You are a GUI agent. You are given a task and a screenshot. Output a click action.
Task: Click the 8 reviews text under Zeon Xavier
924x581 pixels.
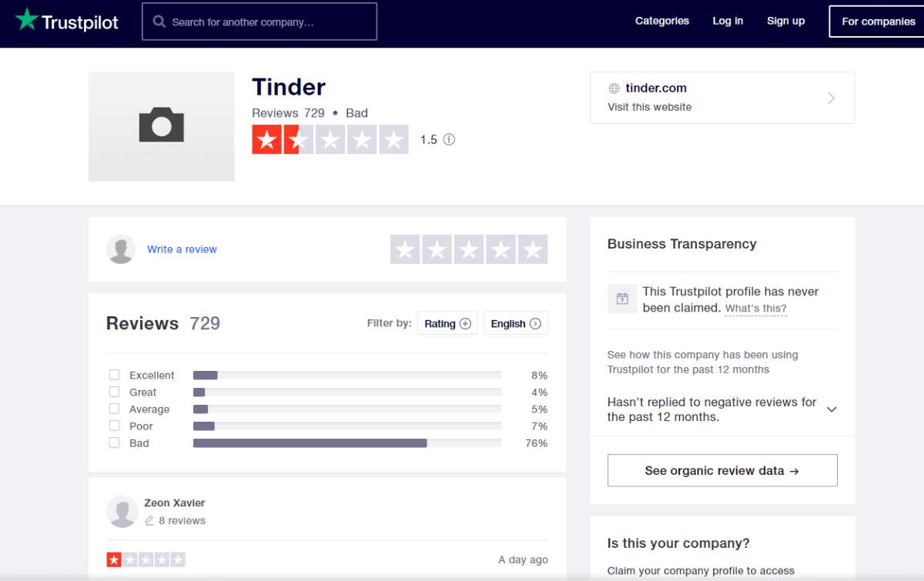point(182,521)
